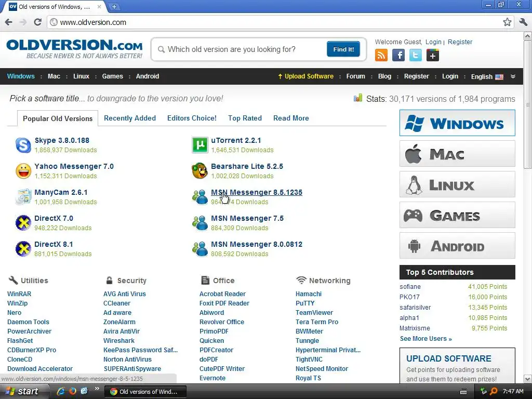Open the CCleaner security link

click(x=117, y=303)
